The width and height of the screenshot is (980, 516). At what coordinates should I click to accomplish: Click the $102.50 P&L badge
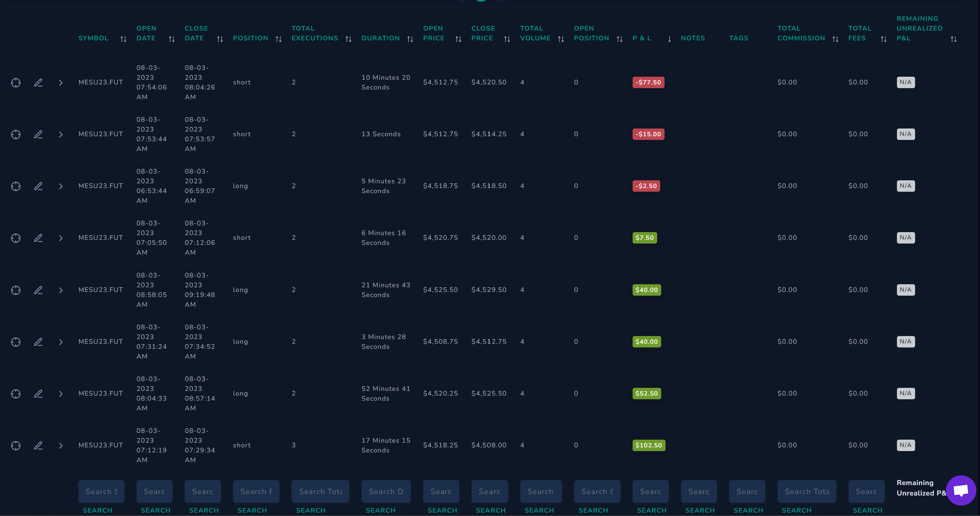tap(649, 445)
